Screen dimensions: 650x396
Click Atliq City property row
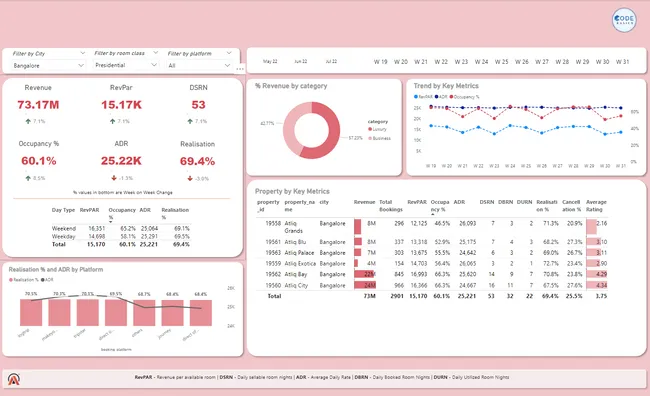(432, 285)
